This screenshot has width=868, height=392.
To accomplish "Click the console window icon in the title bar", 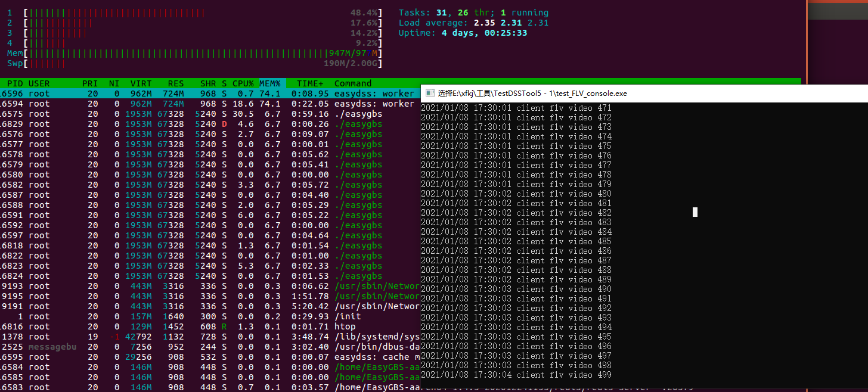I will [x=430, y=93].
